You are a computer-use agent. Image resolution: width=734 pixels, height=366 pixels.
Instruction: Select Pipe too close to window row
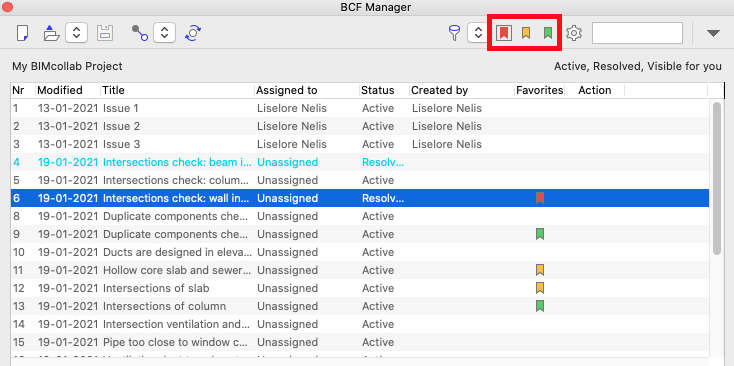tap(360, 342)
